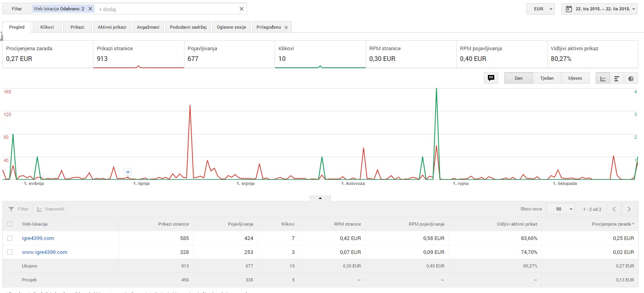Go to next page of table rows
Image resolution: width=644 pixels, height=293 pixels.
pos(629,209)
